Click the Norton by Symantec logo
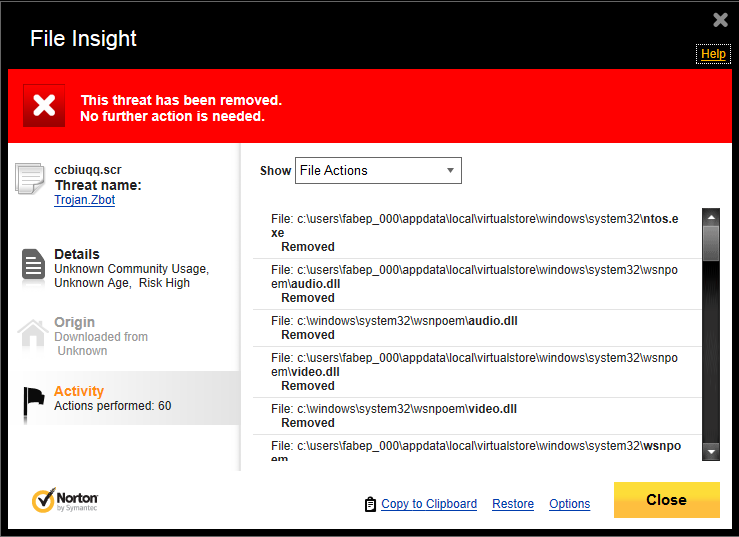This screenshot has width=739, height=537. click(x=65, y=500)
